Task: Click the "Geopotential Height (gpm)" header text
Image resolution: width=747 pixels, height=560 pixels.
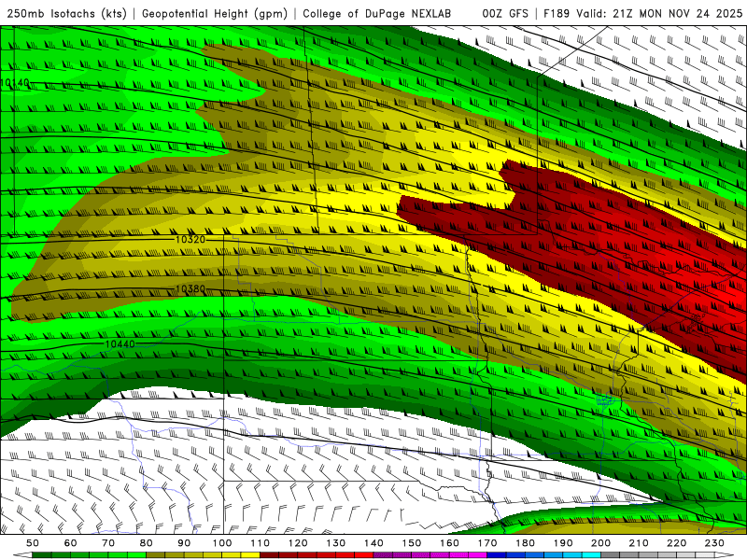Action: click(215, 14)
